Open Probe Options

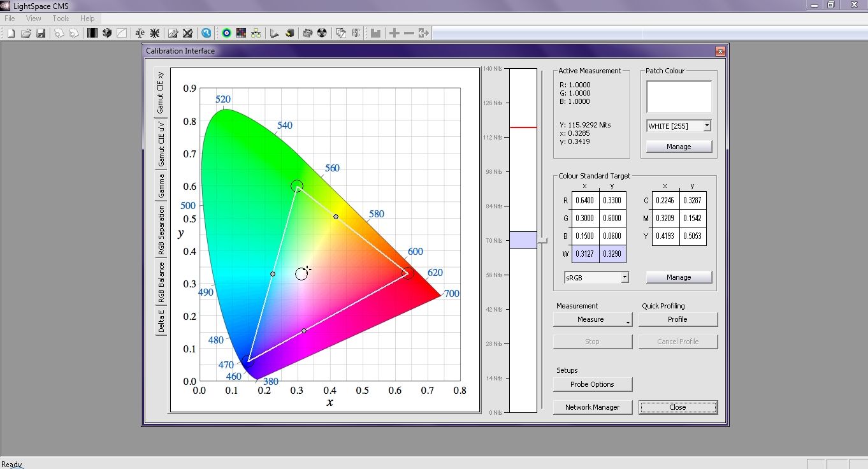tap(592, 384)
